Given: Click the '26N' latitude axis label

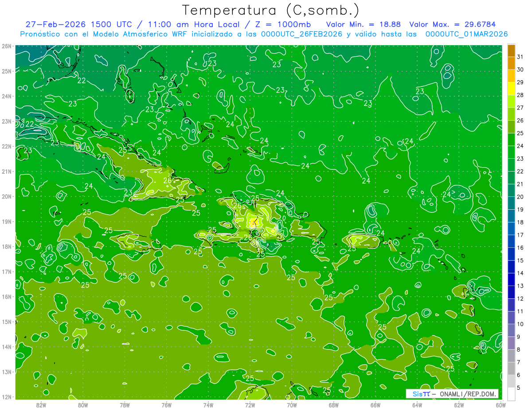Looking at the screenshot, I should coord(7,46).
